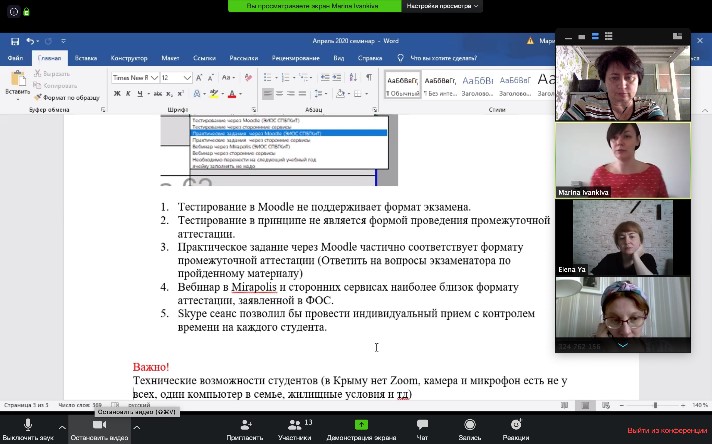
Task: Apply red font color
Action: (232, 94)
